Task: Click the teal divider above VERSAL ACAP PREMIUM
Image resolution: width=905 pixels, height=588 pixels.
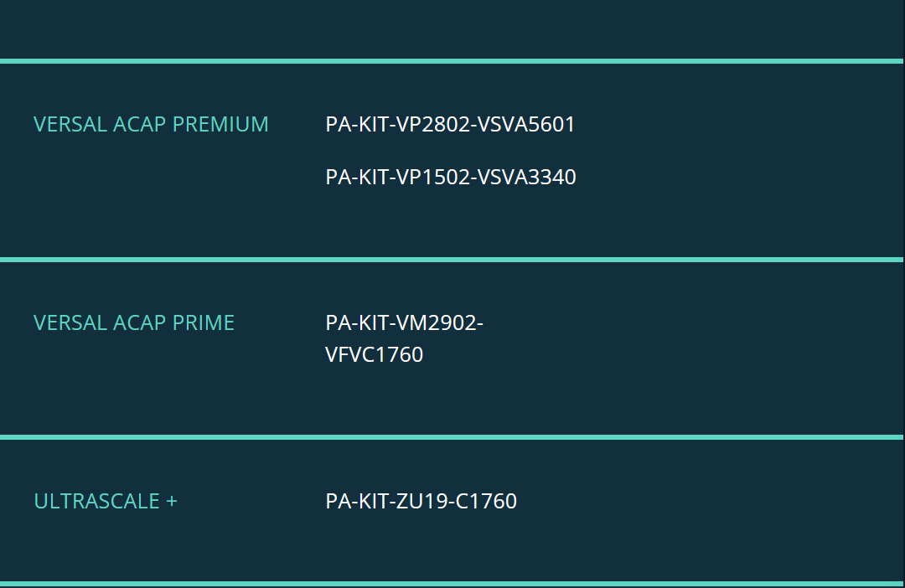Action: click(x=452, y=60)
